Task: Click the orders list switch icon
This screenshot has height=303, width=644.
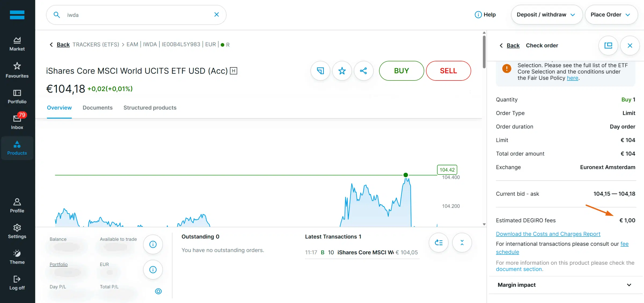Action: (439, 243)
